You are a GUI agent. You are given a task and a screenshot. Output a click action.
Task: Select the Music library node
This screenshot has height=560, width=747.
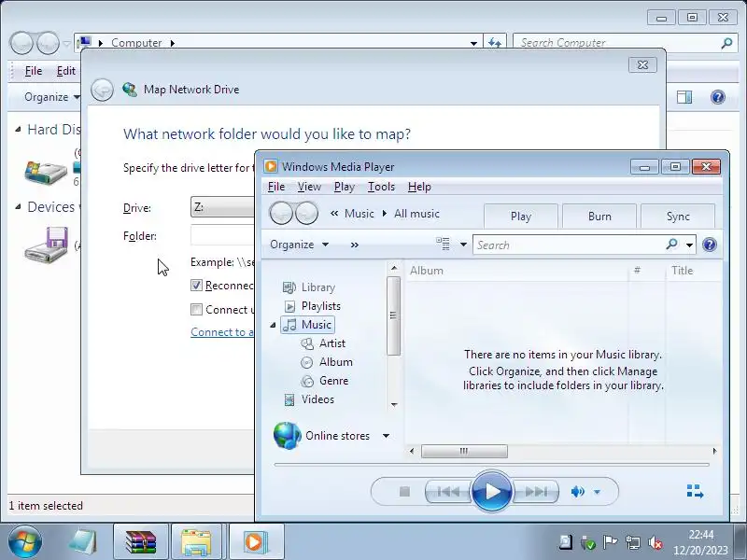(307, 325)
